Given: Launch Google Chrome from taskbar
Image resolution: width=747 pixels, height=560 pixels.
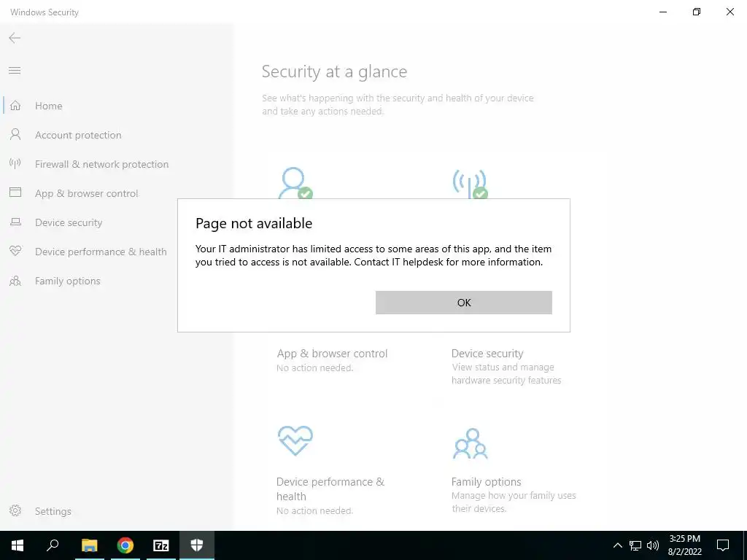Looking at the screenshot, I should point(125,545).
